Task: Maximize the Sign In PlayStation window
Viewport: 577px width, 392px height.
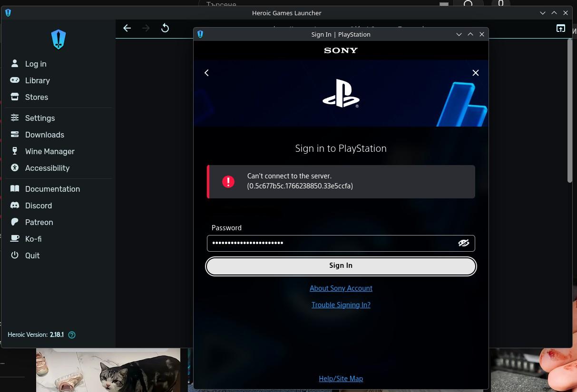Action: pyautogui.click(x=470, y=34)
